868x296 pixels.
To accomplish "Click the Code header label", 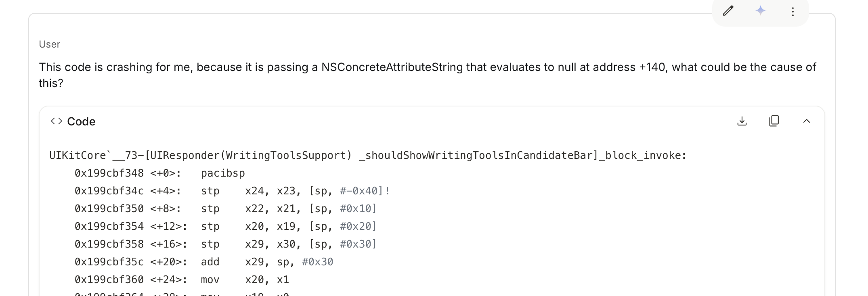I will point(81,121).
